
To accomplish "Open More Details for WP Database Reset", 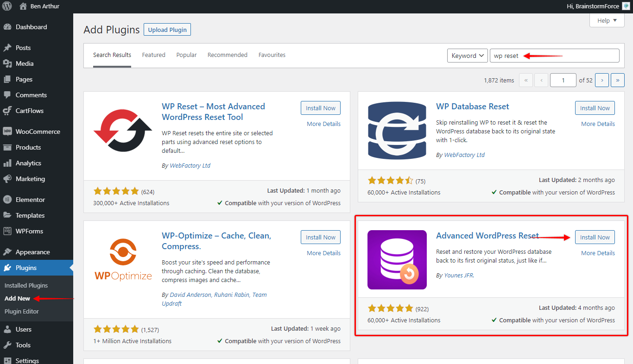I will click(598, 124).
